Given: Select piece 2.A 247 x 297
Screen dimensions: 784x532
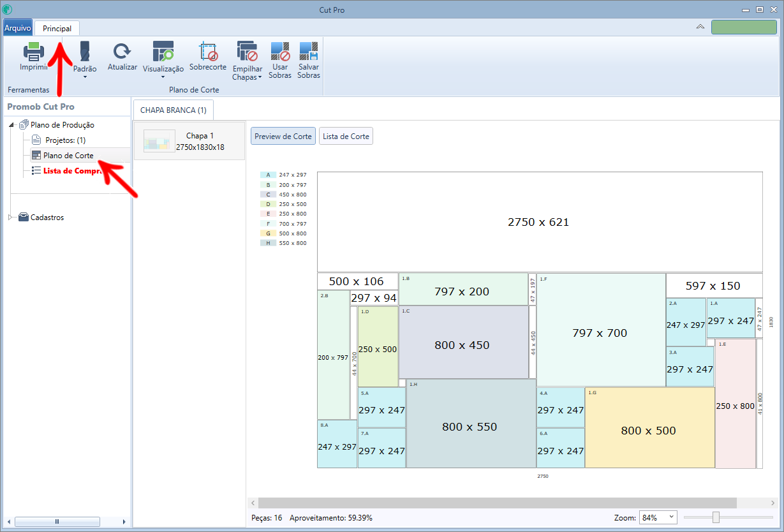Looking at the screenshot, I should tap(686, 322).
